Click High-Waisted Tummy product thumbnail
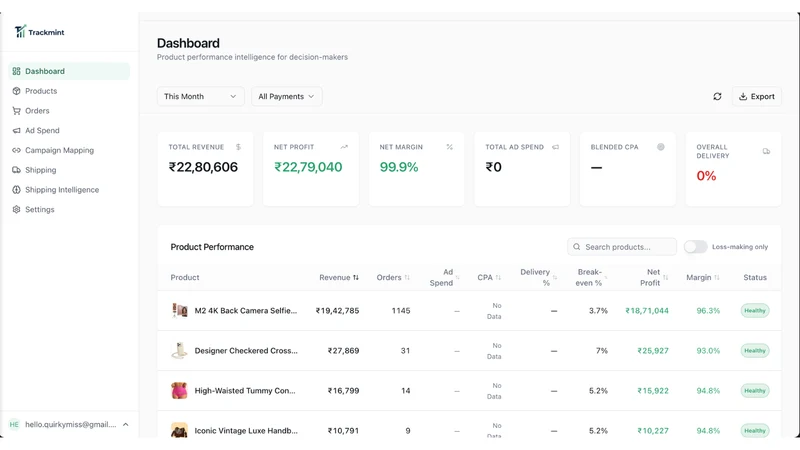 tap(179, 391)
